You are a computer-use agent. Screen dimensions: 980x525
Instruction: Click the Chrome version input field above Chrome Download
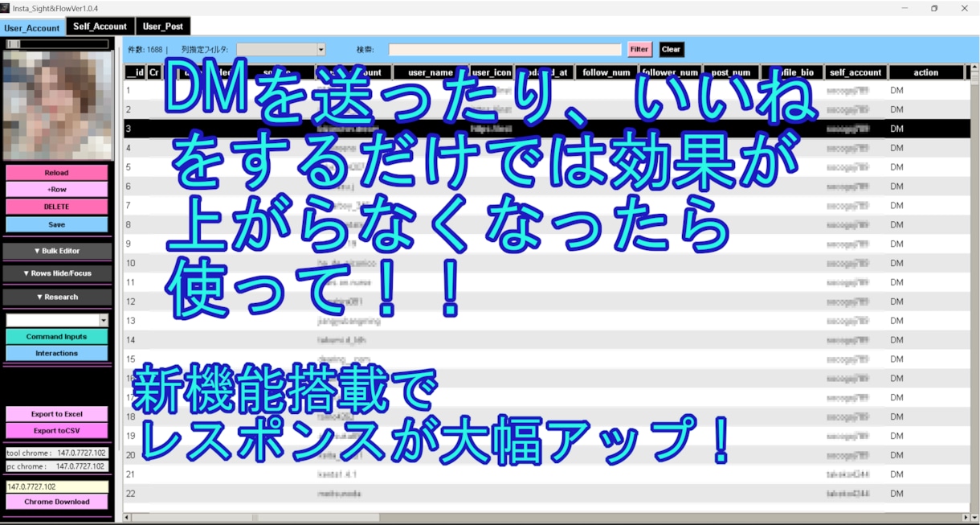coord(56,486)
